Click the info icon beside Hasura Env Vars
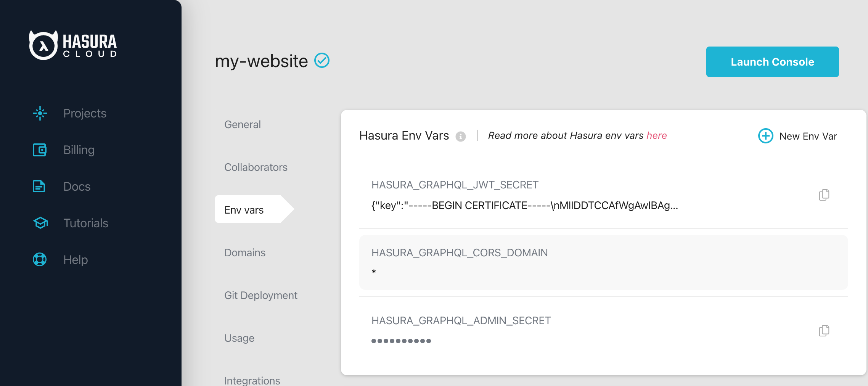Viewport: 868px width, 386px height. [461, 137]
